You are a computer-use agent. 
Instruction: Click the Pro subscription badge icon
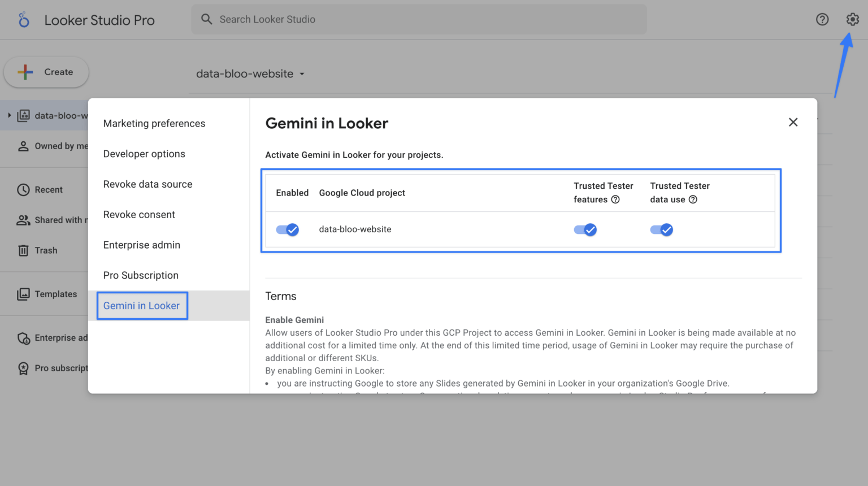tap(23, 368)
